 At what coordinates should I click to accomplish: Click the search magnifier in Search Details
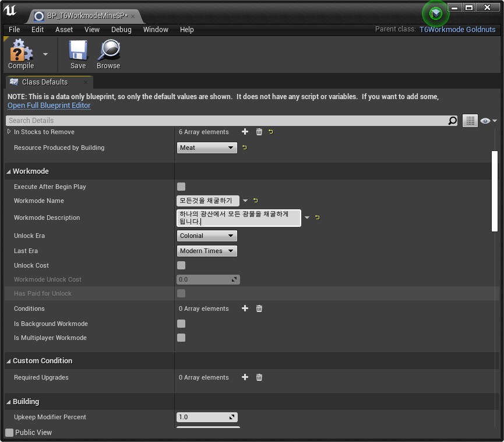[x=452, y=121]
